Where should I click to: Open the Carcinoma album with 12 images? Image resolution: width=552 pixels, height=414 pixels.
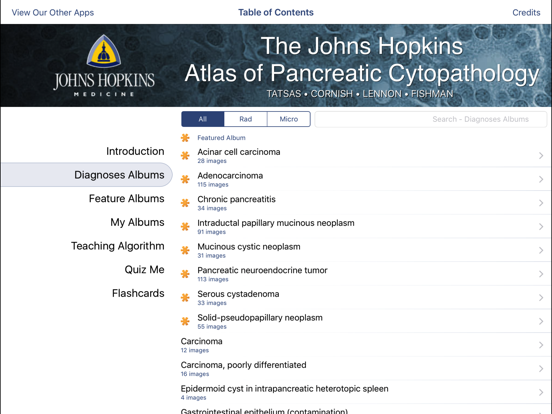click(364, 345)
